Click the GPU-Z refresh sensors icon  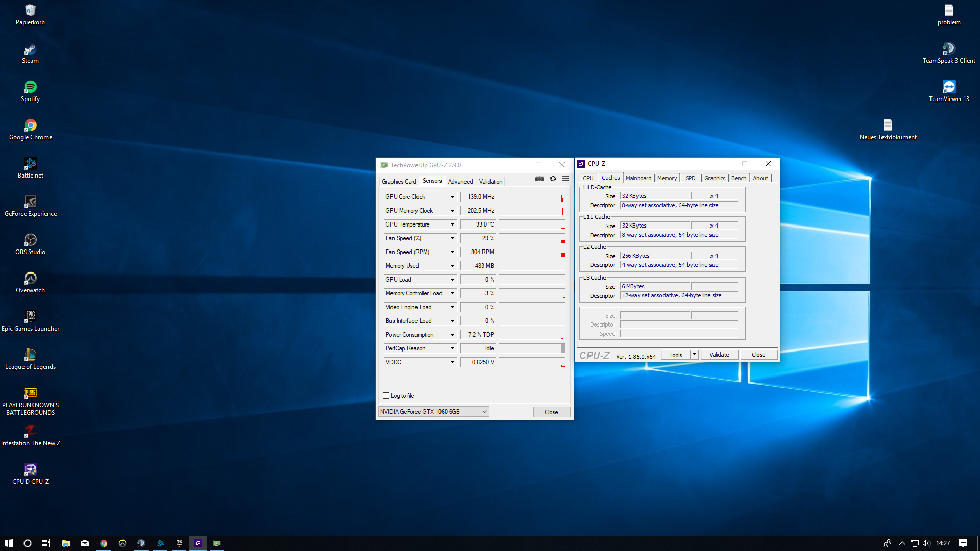553,179
